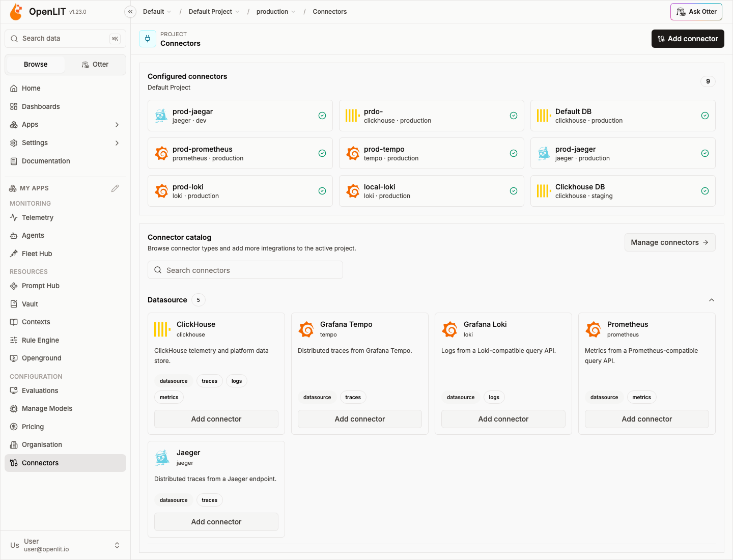733x560 pixels.
Task: Click the edit pencil next to MY APPS
Action: 115,188
